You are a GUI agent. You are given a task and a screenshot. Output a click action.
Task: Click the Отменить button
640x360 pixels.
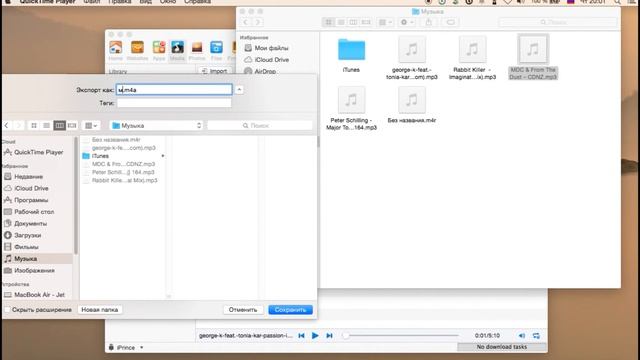pyautogui.click(x=243, y=310)
